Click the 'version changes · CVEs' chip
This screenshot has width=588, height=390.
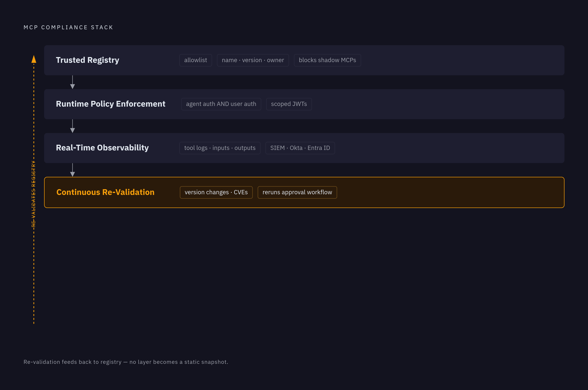[x=216, y=192]
